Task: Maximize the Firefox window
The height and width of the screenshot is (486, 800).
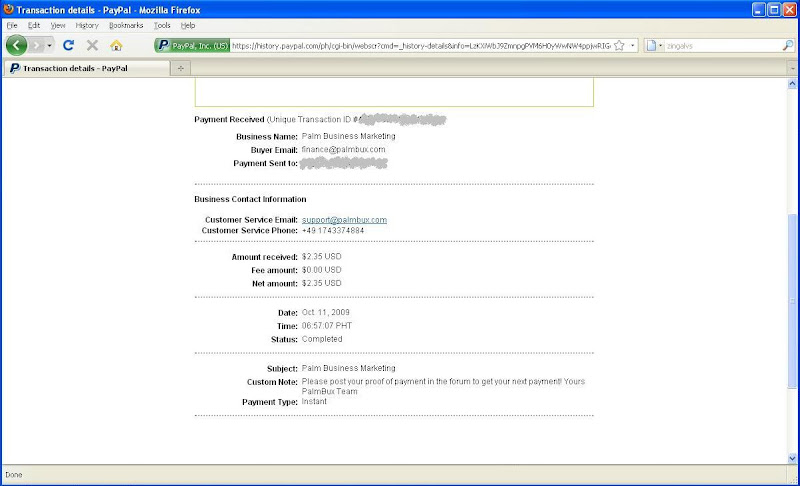Action: tap(774, 10)
